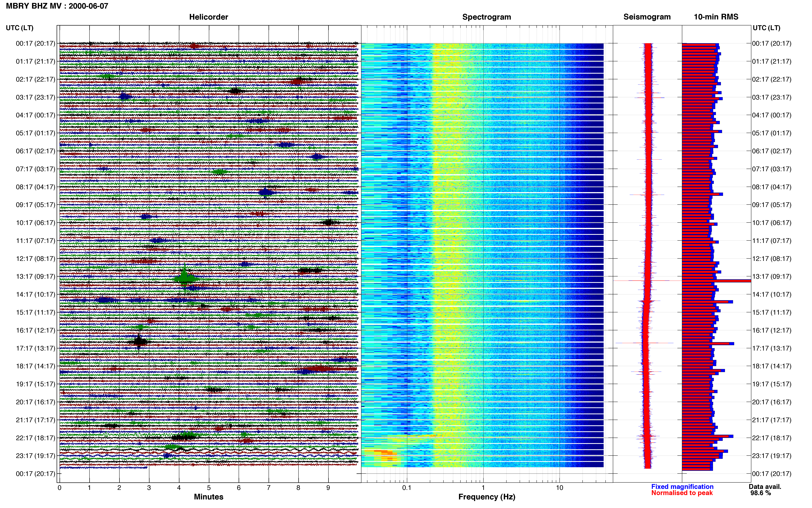Click the black burst event on trace near 17:17
Screen dimensions: 812x508
[x=139, y=342]
